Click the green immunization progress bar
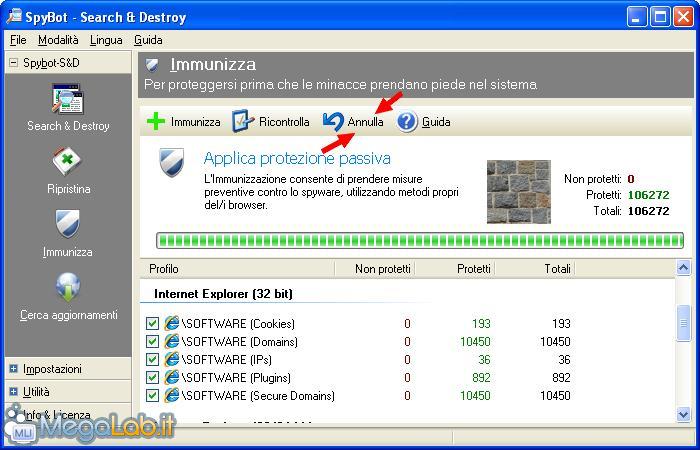The height and width of the screenshot is (450, 700). (x=420, y=241)
